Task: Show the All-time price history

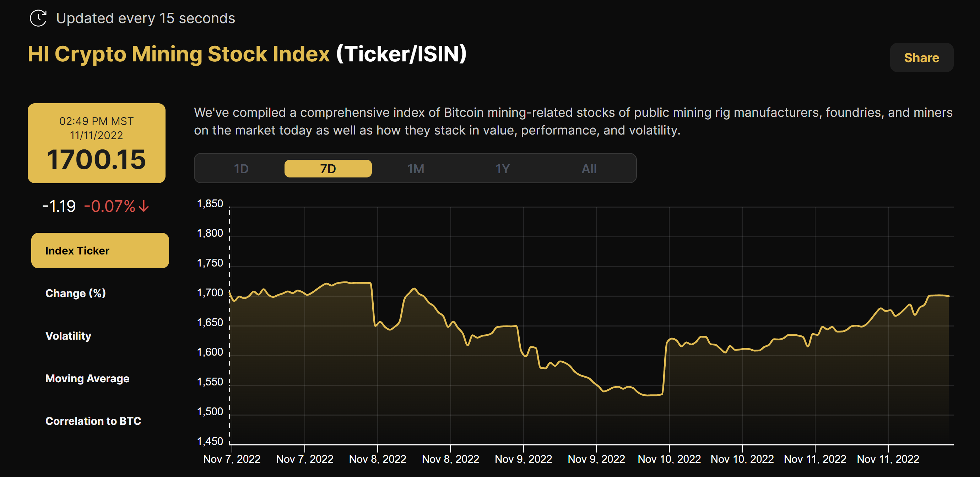Action: tap(589, 168)
